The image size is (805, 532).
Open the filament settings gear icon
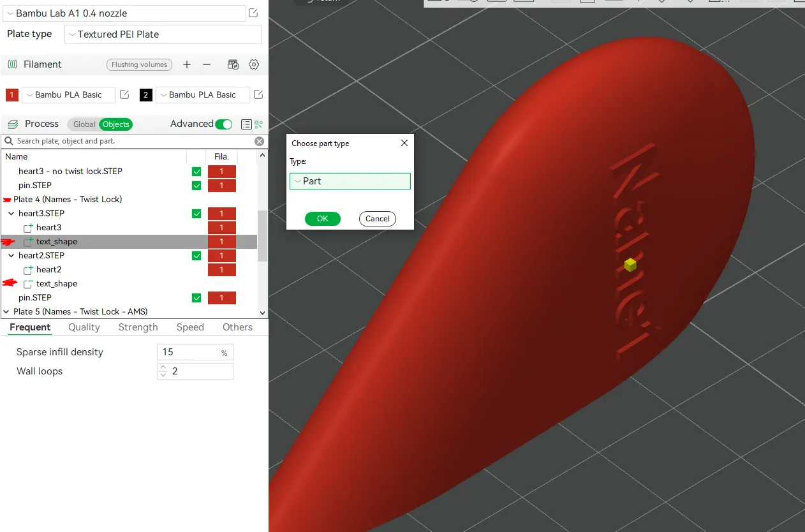[x=254, y=64]
